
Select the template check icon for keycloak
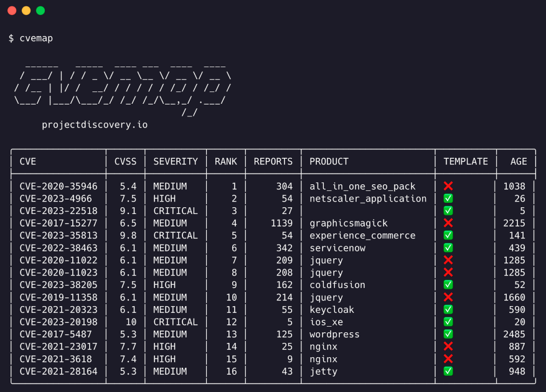pos(448,309)
